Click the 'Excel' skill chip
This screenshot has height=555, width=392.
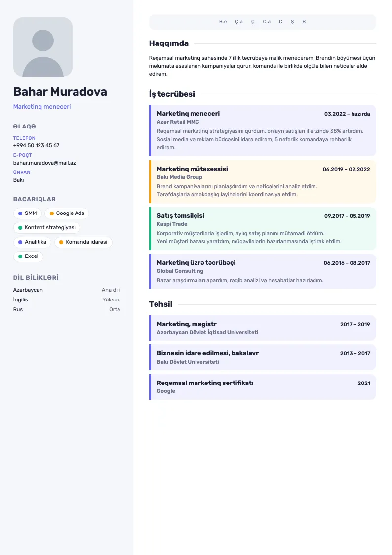click(28, 256)
